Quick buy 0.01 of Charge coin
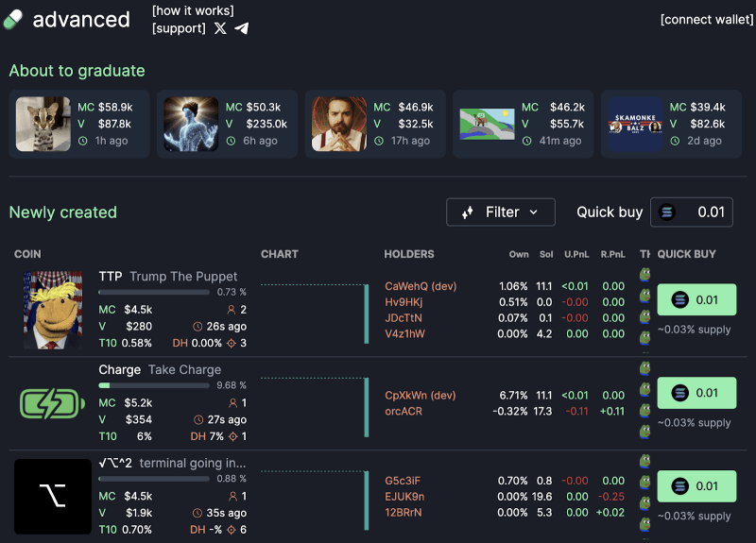Image resolution: width=756 pixels, height=543 pixels. coord(696,393)
